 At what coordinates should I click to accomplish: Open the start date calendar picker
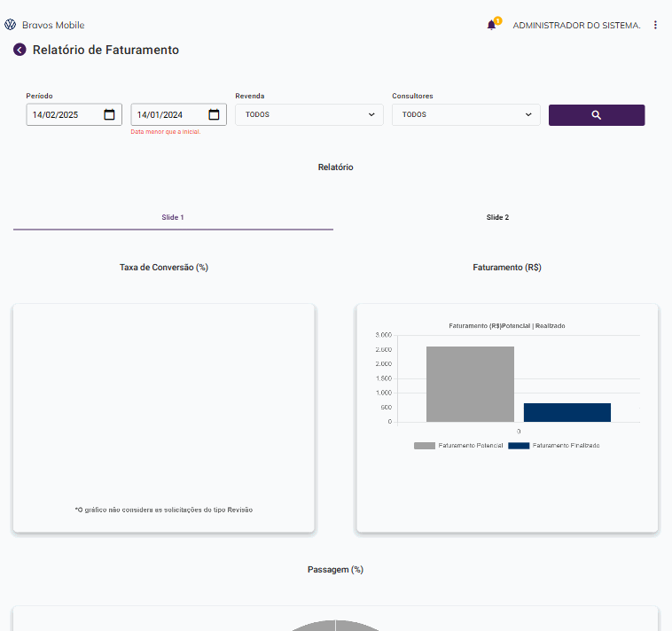point(110,114)
